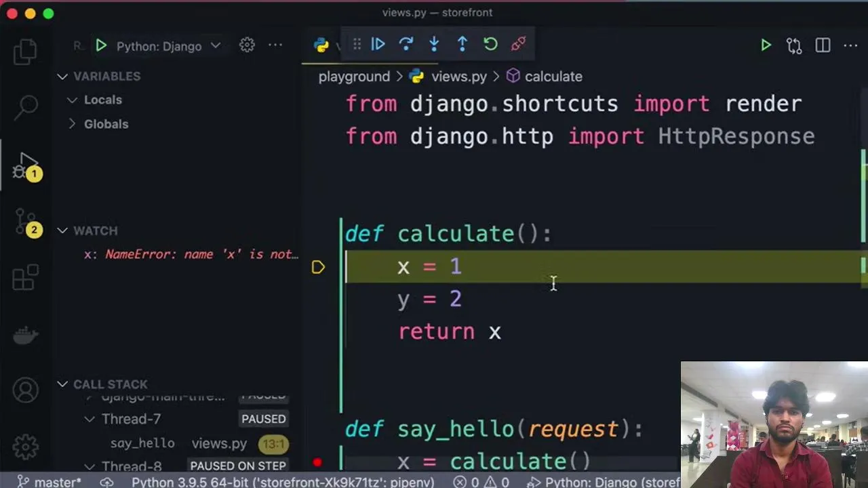Select the views.py breadcrumb
The width and height of the screenshot is (868, 488).
click(x=459, y=77)
